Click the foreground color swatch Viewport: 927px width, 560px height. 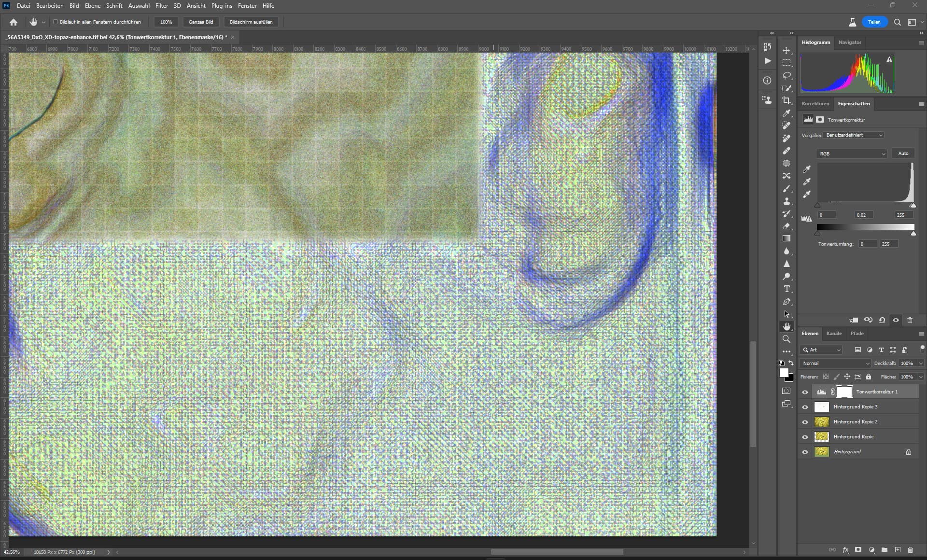click(x=784, y=373)
